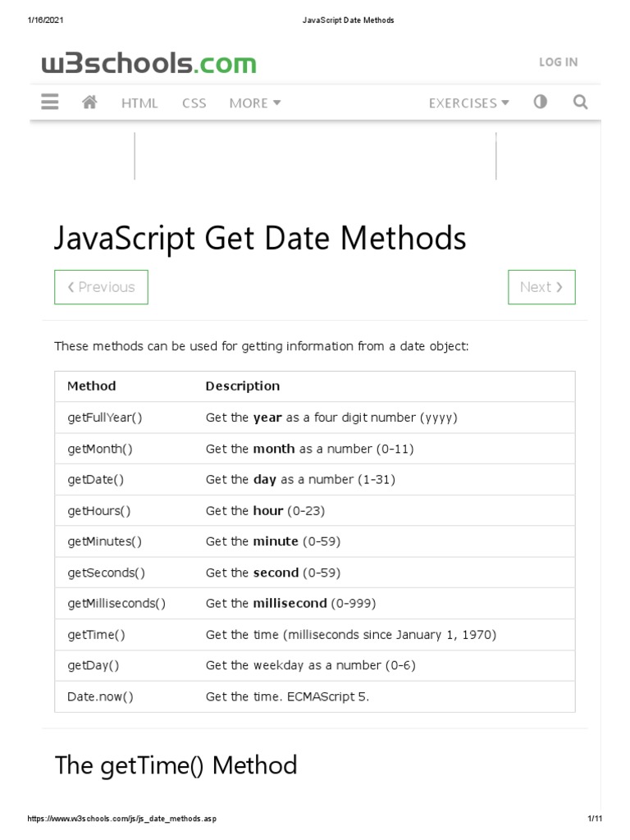
Task: Click the getMilliseconds() method cell
Action: pos(116,604)
